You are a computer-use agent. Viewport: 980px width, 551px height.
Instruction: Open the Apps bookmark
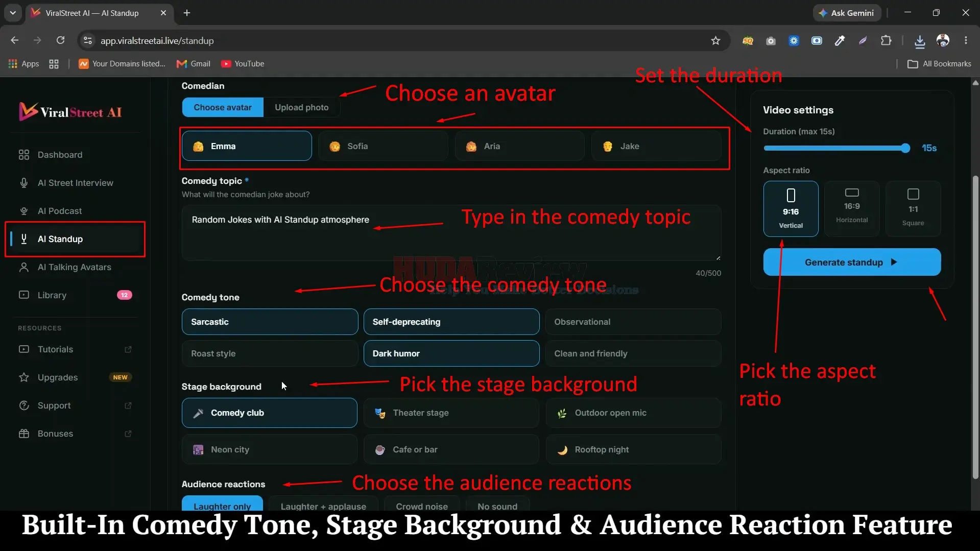(23, 64)
